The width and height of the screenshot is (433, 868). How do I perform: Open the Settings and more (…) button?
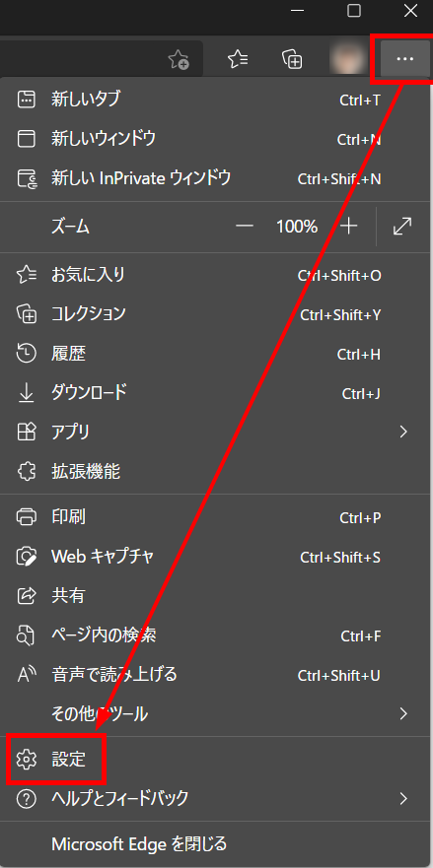(404, 59)
